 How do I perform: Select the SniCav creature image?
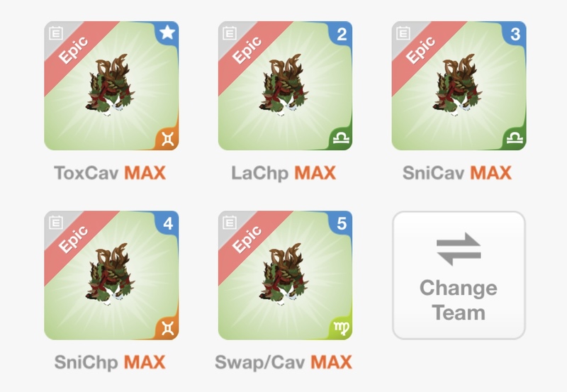[x=457, y=85]
